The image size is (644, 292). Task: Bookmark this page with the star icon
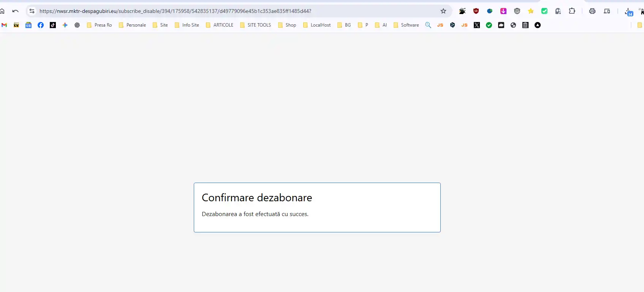click(x=443, y=11)
